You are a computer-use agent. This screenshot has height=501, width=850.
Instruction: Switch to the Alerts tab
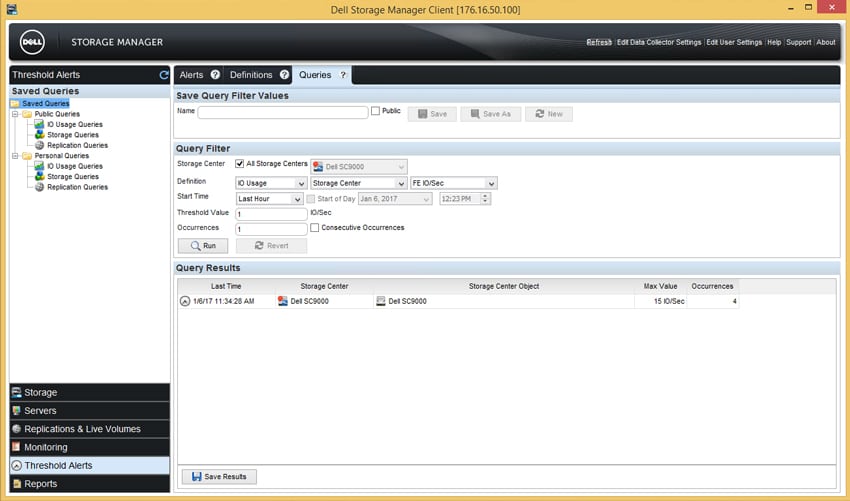point(191,75)
